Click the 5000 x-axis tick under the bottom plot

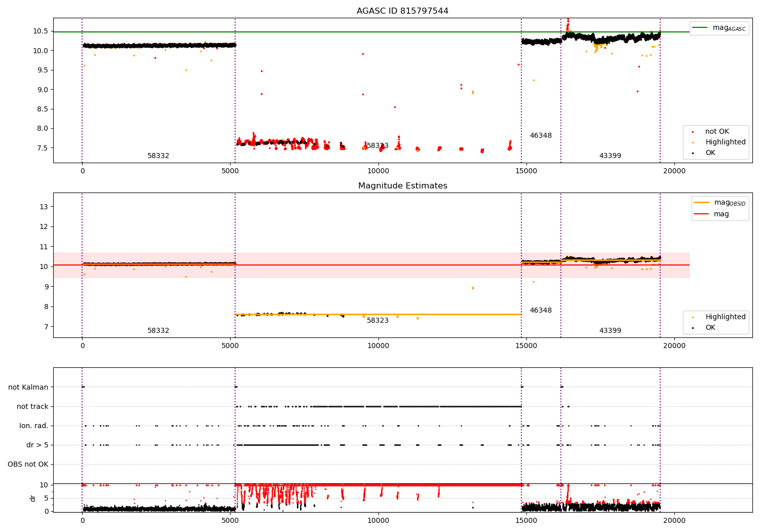pos(230,521)
